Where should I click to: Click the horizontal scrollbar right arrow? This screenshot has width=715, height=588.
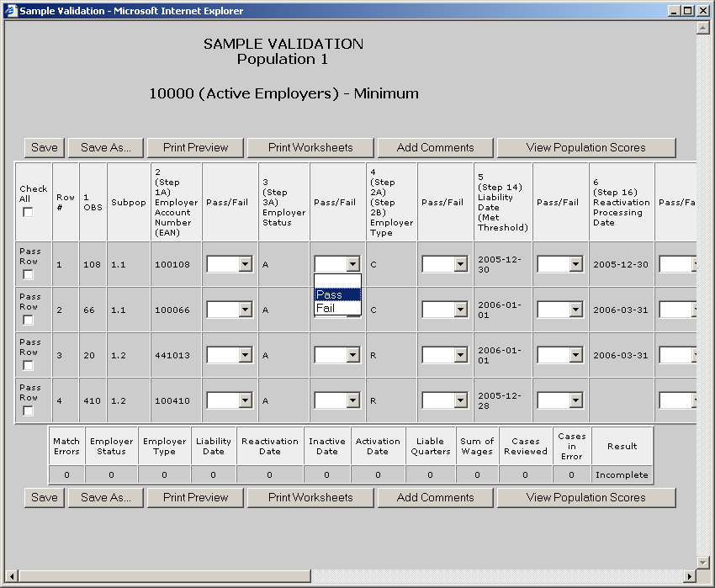690,576
